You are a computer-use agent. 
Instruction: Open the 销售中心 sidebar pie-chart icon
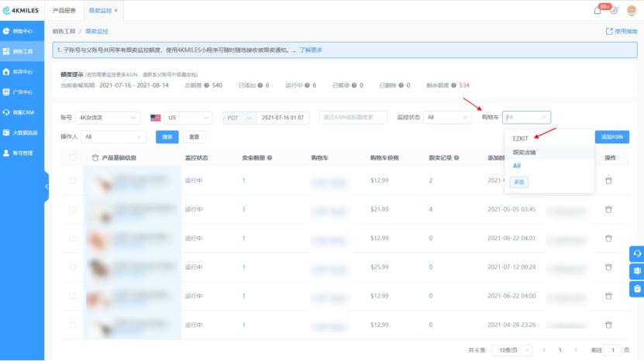coord(6,31)
